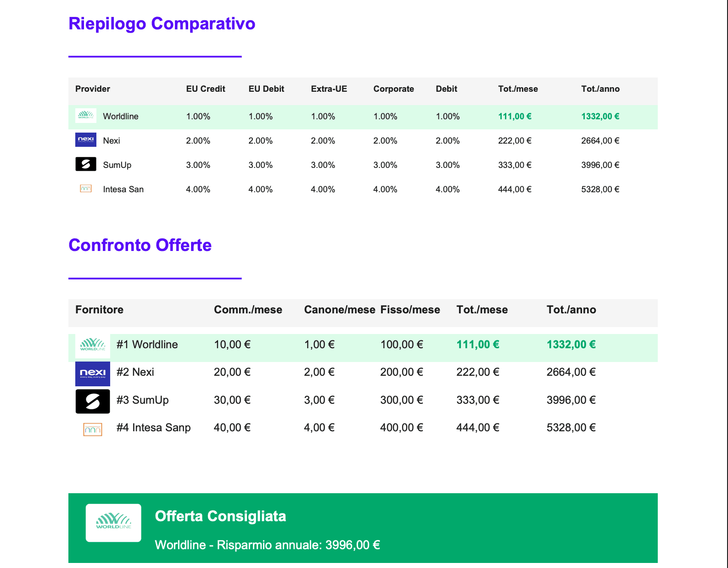Click Intesa San's 444,00 € in Riepilogo table
The width and height of the screenshot is (728, 568).
(x=515, y=189)
